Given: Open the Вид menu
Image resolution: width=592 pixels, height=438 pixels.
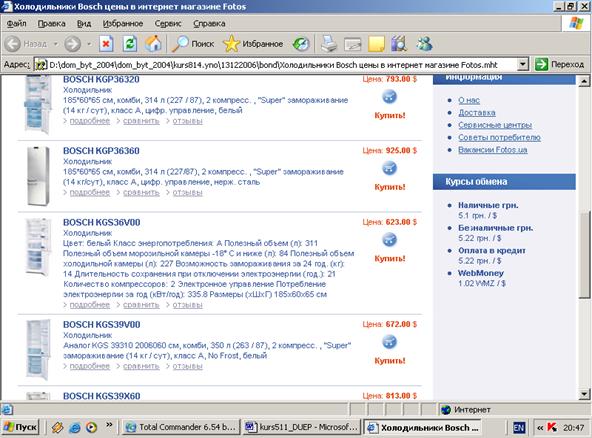Looking at the screenshot, I should click(x=84, y=23).
